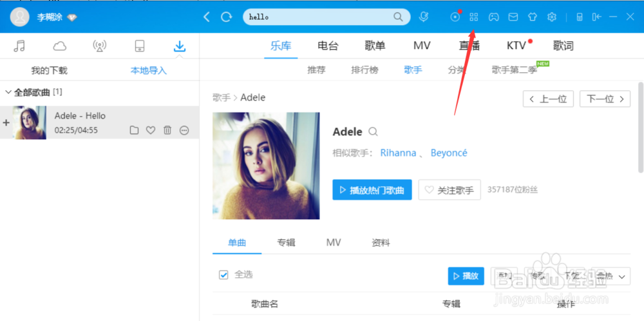
Task: Open similar artist Beyoncé link
Action: click(449, 153)
